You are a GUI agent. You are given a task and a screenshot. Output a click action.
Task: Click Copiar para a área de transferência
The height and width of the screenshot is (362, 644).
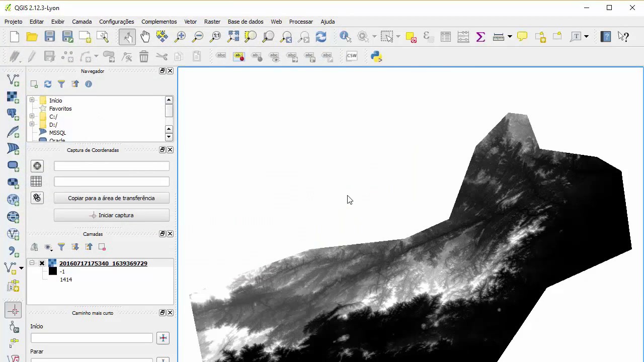(x=112, y=198)
